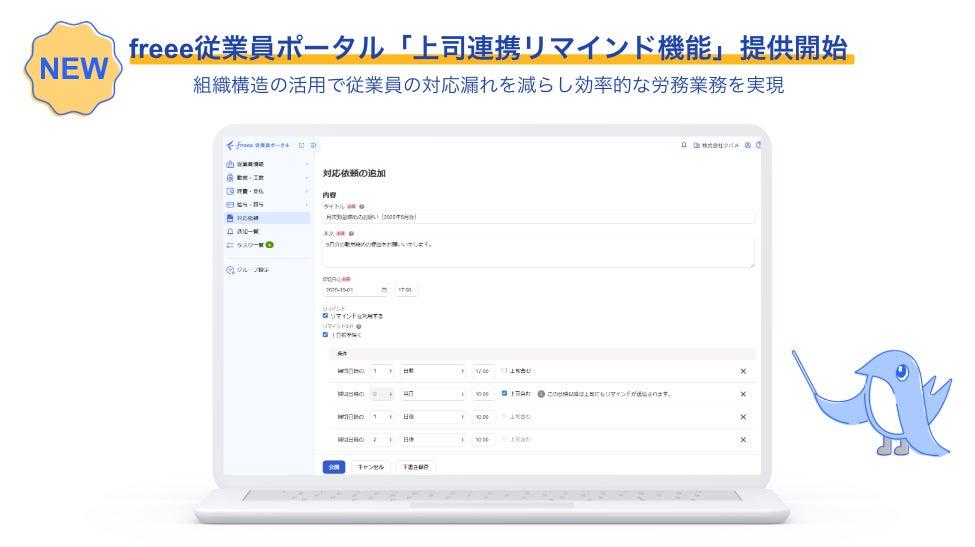Screen dimensions: 975x547
Task: Uncheck 上司含む on the 当日 row
Action: pyautogui.click(x=504, y=393)
